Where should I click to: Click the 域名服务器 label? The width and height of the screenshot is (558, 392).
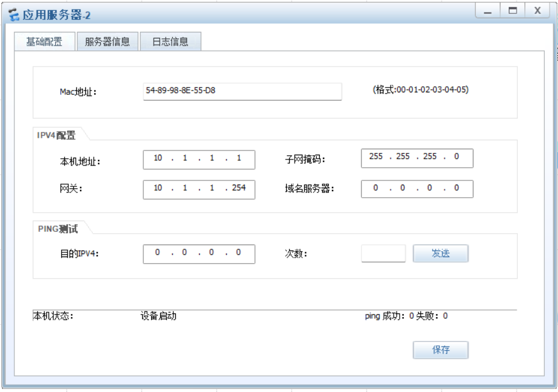pyautogui.click(x=309, y=189)
